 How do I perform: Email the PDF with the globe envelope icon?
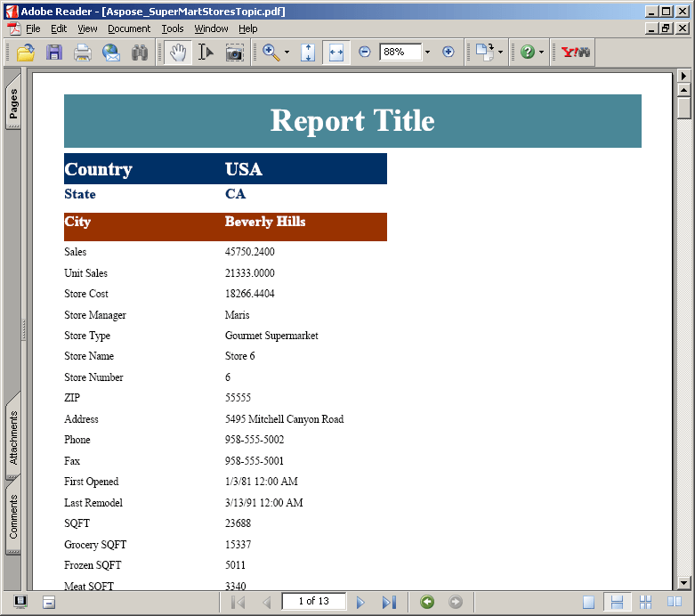click(x=111, y=53)
